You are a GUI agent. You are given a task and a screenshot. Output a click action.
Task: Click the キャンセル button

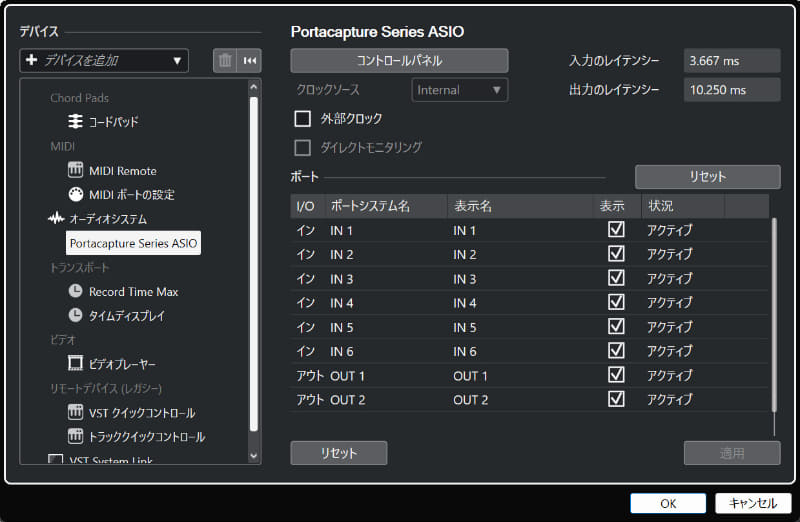point(754,504)
